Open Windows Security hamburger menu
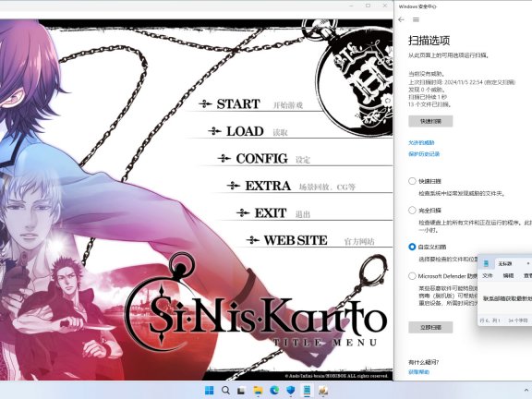 tap(416, 19)
